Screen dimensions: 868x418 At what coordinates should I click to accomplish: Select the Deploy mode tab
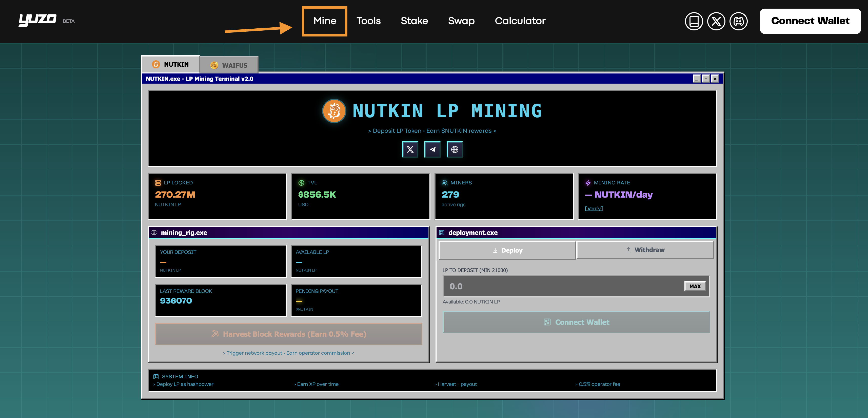(x=507, y=250)
